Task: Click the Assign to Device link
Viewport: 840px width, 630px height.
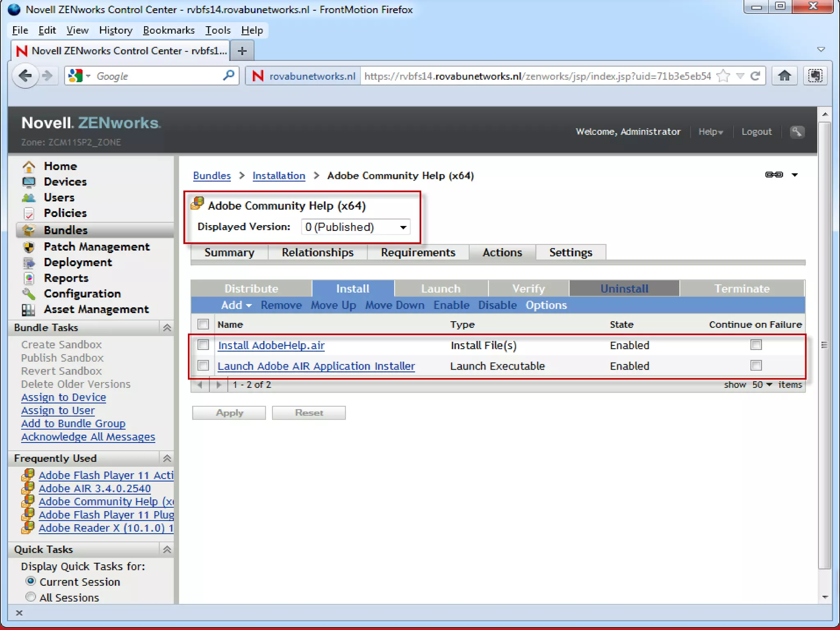Action: point(64,397)
